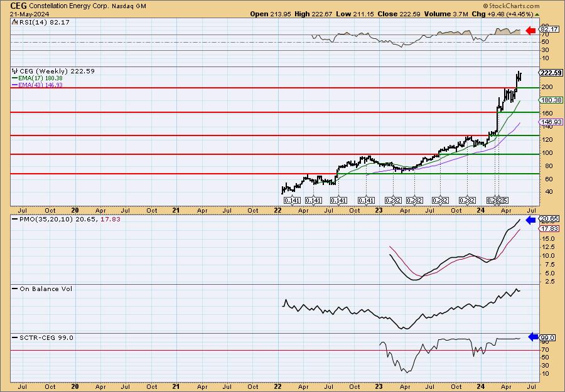Click the 50 label on RSI axis
The image size is (565, 392).
[545, 42]
